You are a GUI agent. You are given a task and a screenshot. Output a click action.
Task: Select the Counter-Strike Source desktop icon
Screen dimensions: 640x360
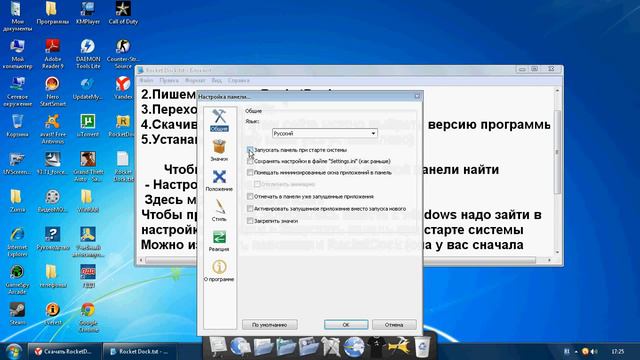[123, 54]
